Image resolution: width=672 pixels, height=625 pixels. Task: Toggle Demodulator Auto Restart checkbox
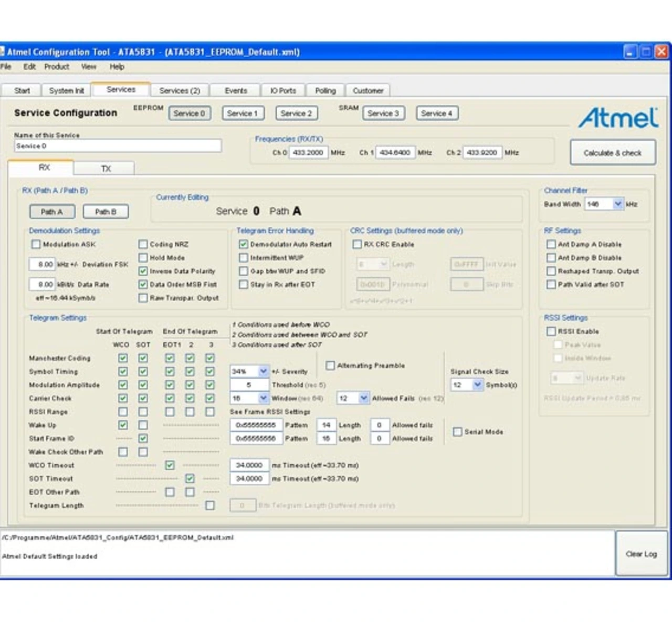[243, 244]
